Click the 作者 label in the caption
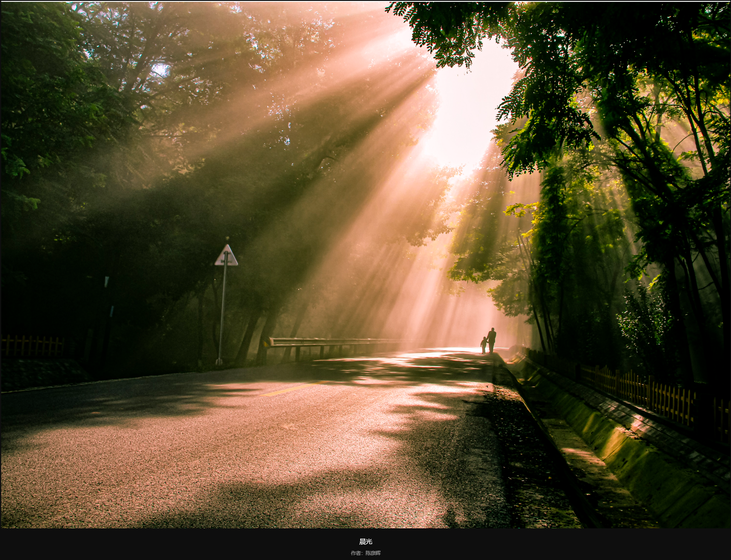 pyautogui.click(x=356, y=553)
